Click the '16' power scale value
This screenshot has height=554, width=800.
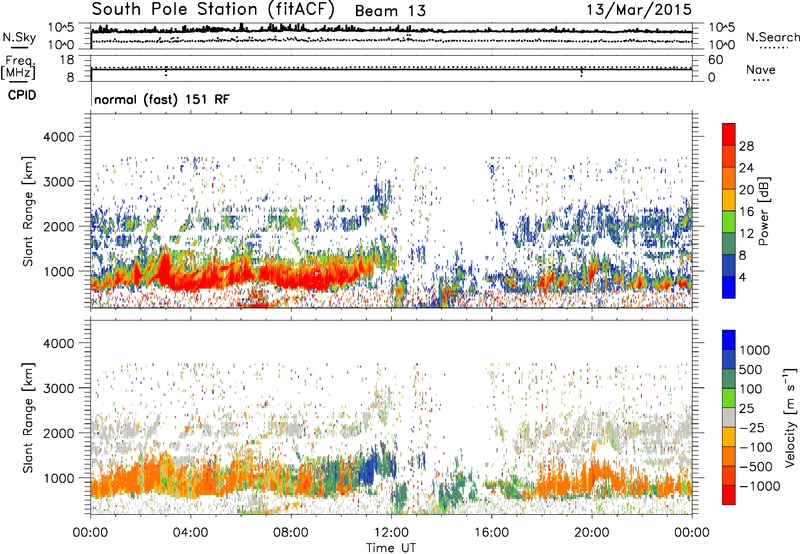click(x=746, y=211)
